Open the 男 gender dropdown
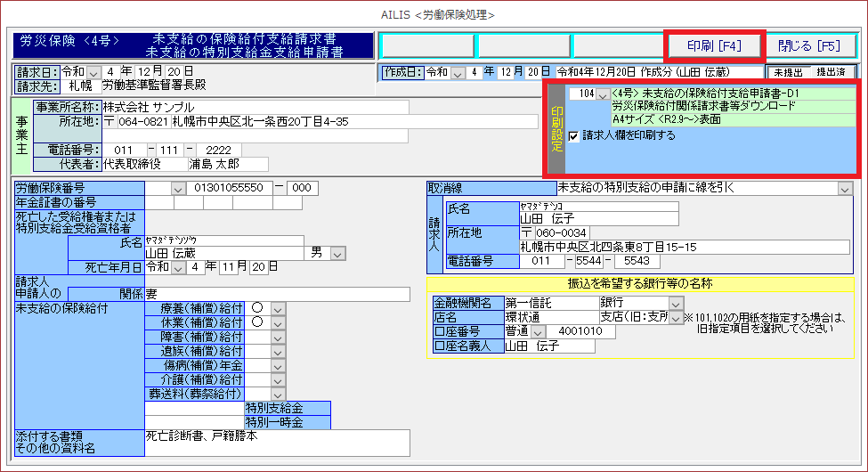The width and height of the screenshot is (868, 472). 337,254
